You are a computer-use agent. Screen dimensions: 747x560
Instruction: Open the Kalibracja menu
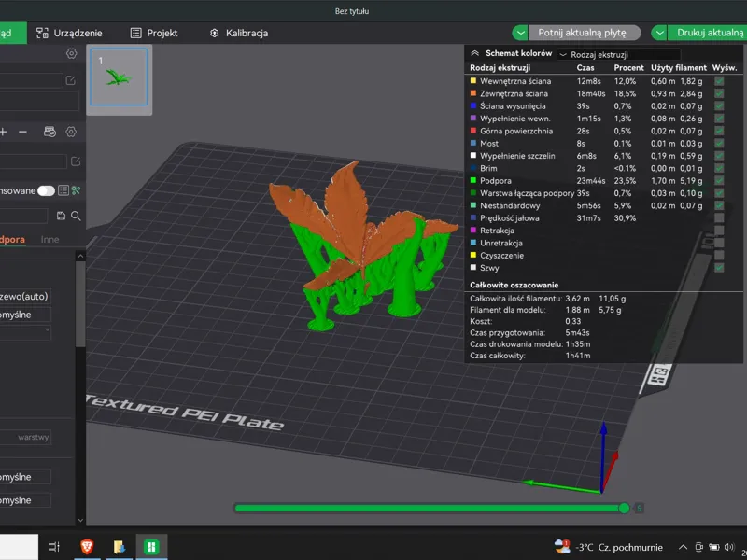click(239, 33)
